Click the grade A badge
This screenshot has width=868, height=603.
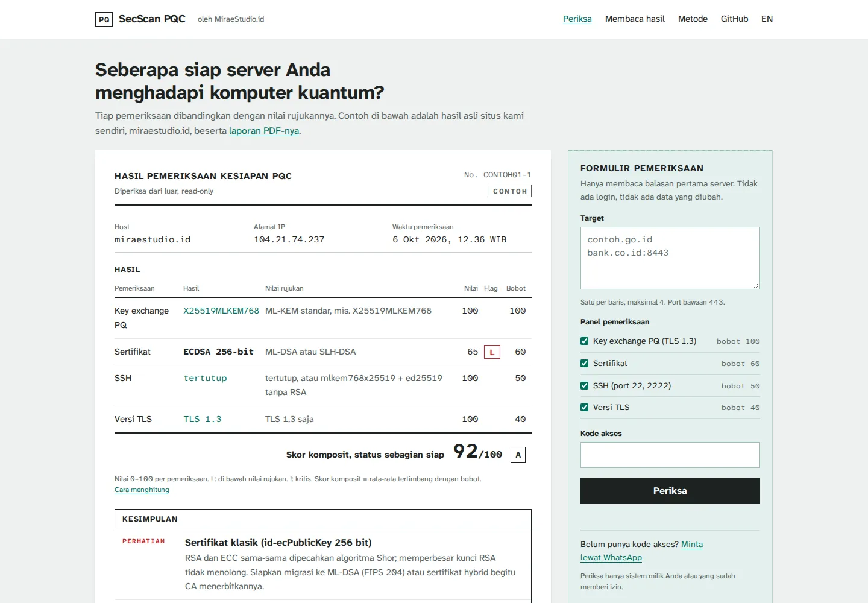pyautogui.click(x=518, y=455)
